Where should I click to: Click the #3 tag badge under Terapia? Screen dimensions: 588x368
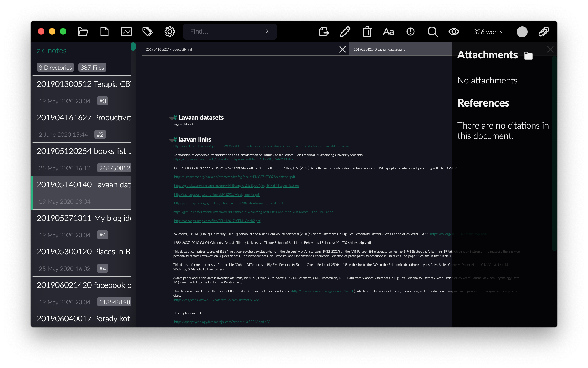[103, 101]
